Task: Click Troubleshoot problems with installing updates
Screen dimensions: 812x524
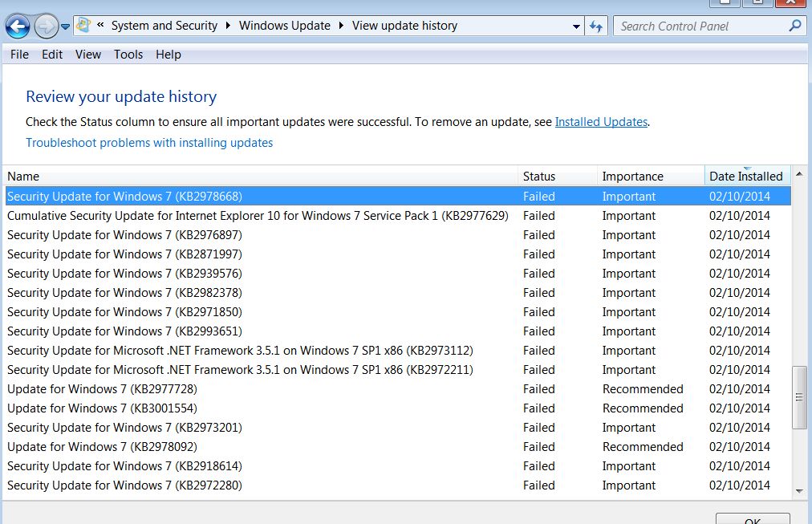Action: tap(149, 142)
